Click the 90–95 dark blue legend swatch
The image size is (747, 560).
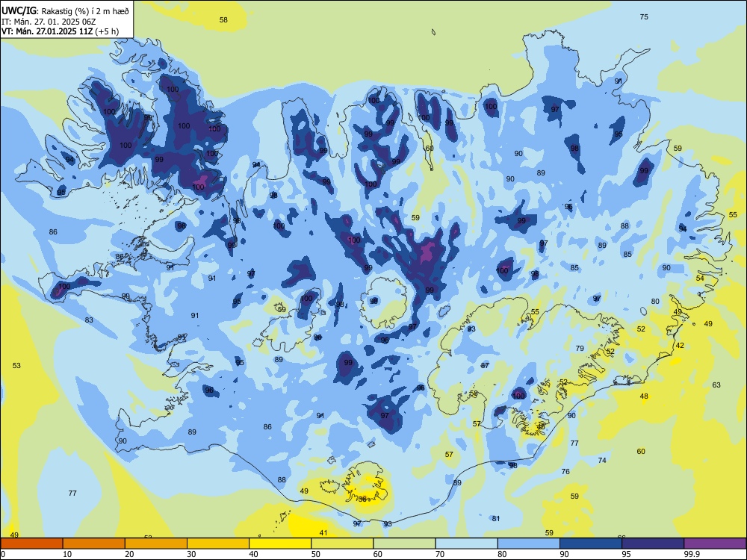coord(591,544)
